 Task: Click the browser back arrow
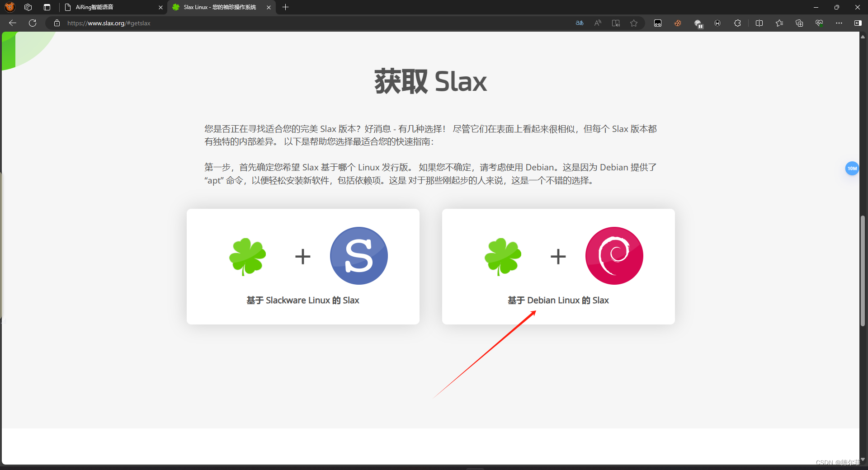coord(13,23)
